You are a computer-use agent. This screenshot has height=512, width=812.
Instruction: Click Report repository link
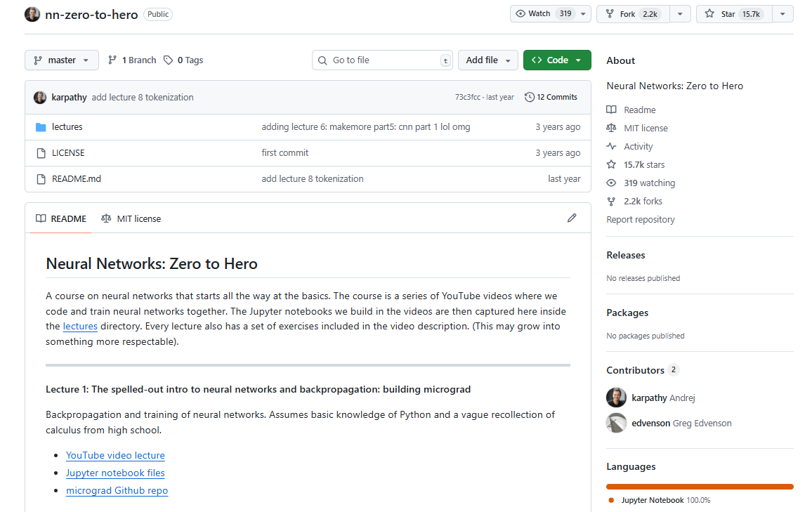click(x=640, y=220)
